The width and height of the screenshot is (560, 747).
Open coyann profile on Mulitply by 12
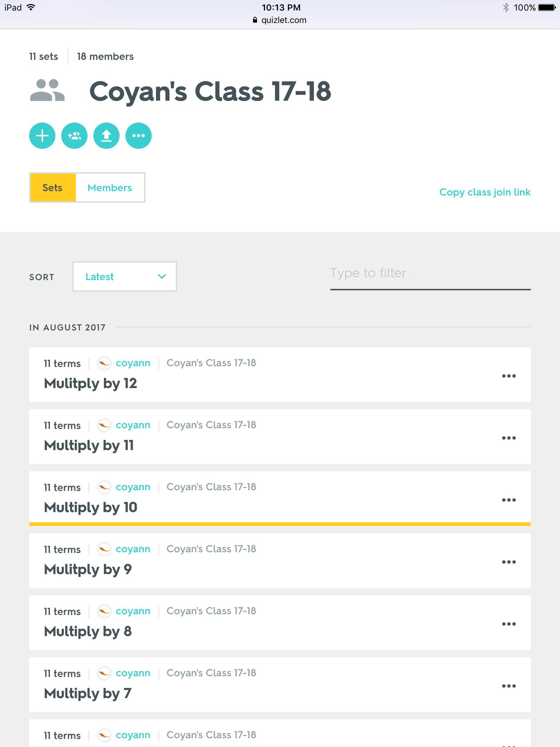133,363
